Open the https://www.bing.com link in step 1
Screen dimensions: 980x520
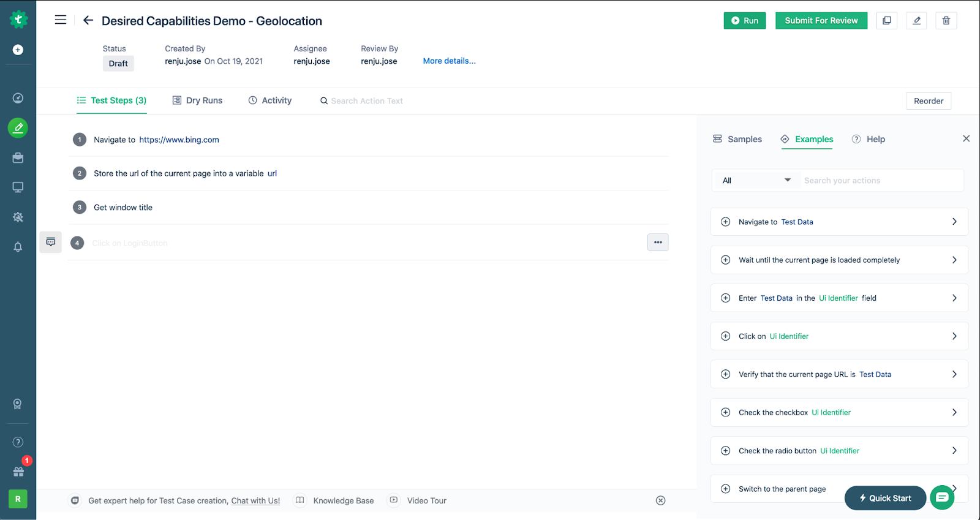(179, 140)
